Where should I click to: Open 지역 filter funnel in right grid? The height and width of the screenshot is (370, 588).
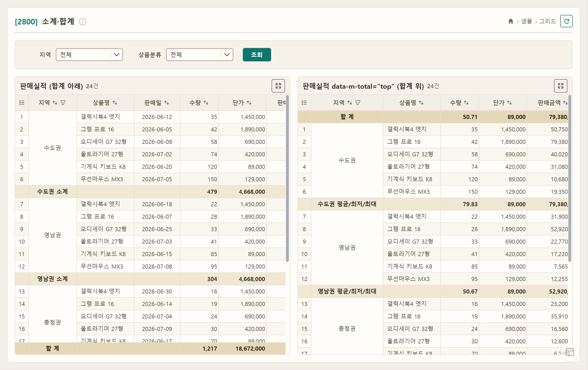tap(358, 103)
